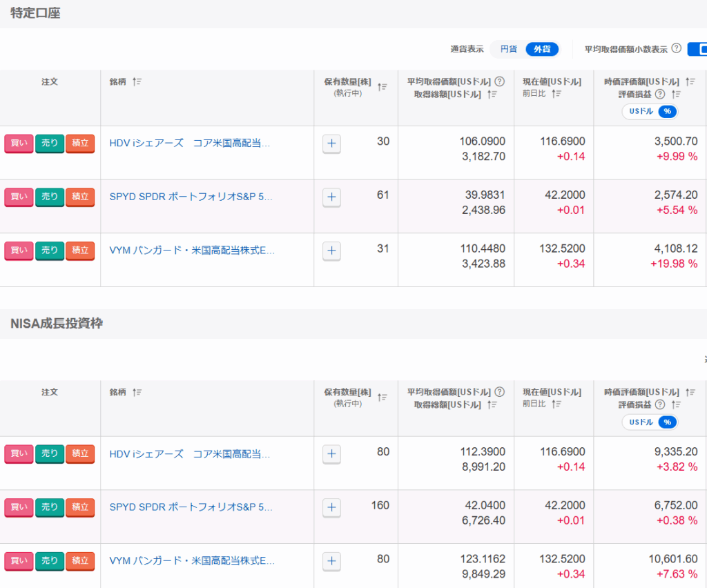Screen dimensions: 707x588
Task: Expand VYM row plus button in 特定口座
Action: pos(331,251)
